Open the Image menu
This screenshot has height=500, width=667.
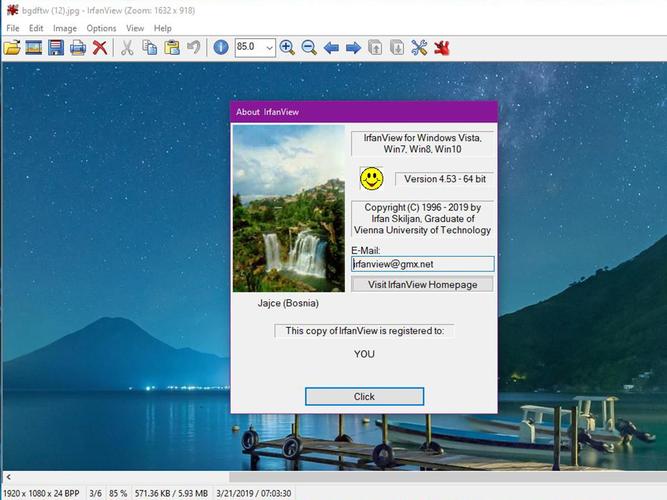point(65,28)
